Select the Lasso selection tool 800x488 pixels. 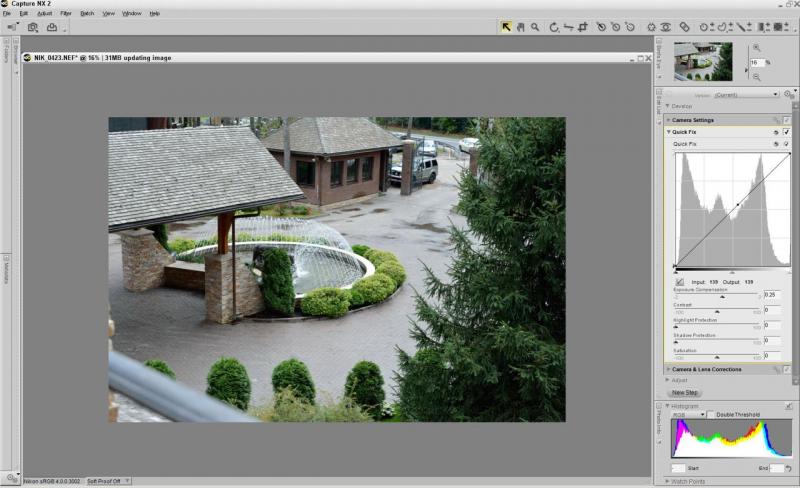(725, 27)
